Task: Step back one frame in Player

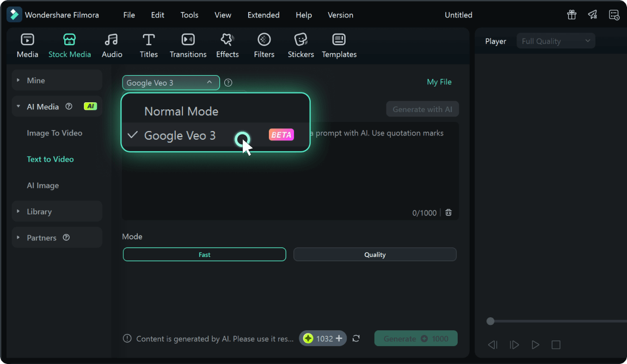Action: [x=493, y=344]
